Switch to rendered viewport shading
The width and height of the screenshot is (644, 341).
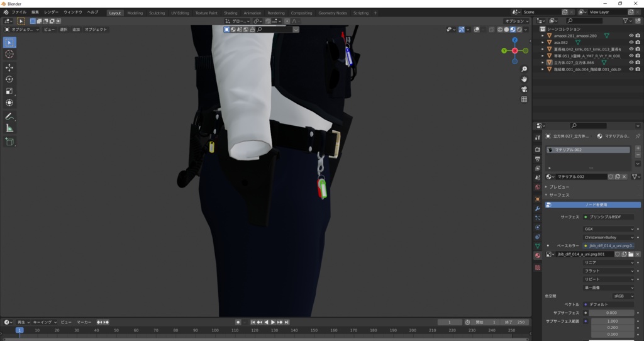tap(519, 30)
